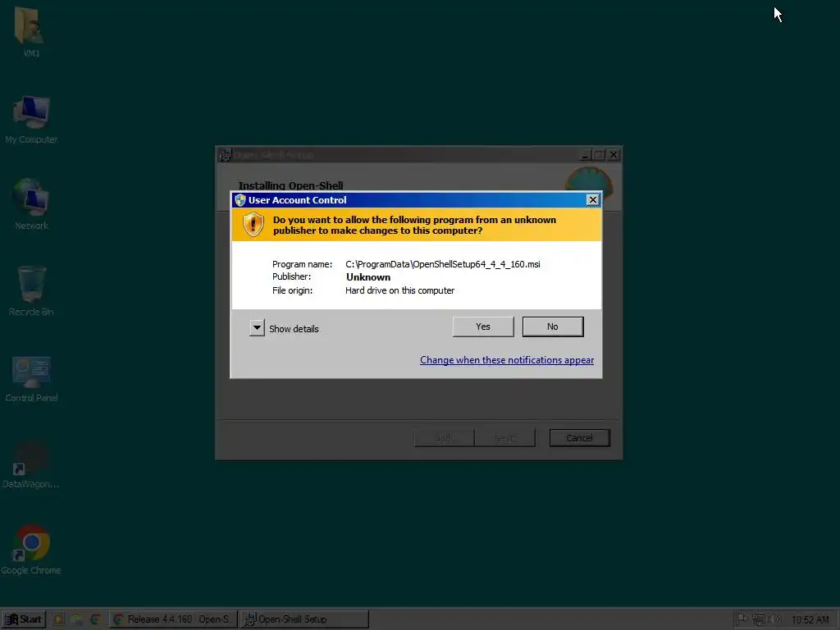Select Recycle Bin desktop icon
Image resolution: width=840 pixels, height=630 pixels.
31,291
